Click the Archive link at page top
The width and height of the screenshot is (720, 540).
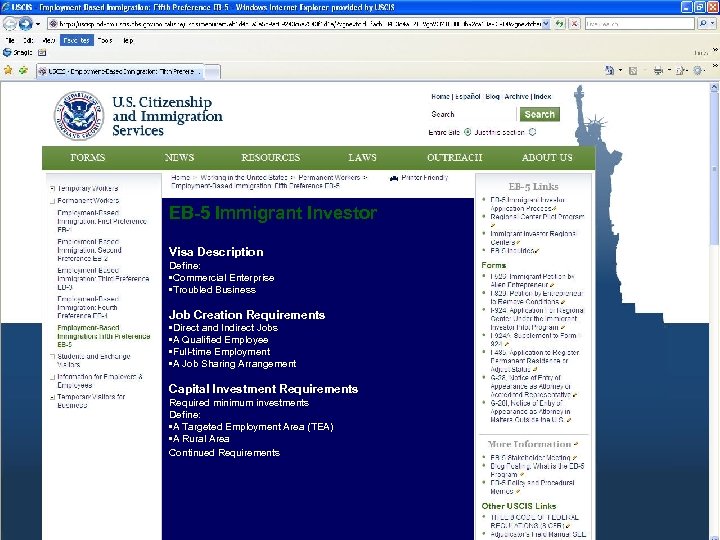[x=517, y=96]
